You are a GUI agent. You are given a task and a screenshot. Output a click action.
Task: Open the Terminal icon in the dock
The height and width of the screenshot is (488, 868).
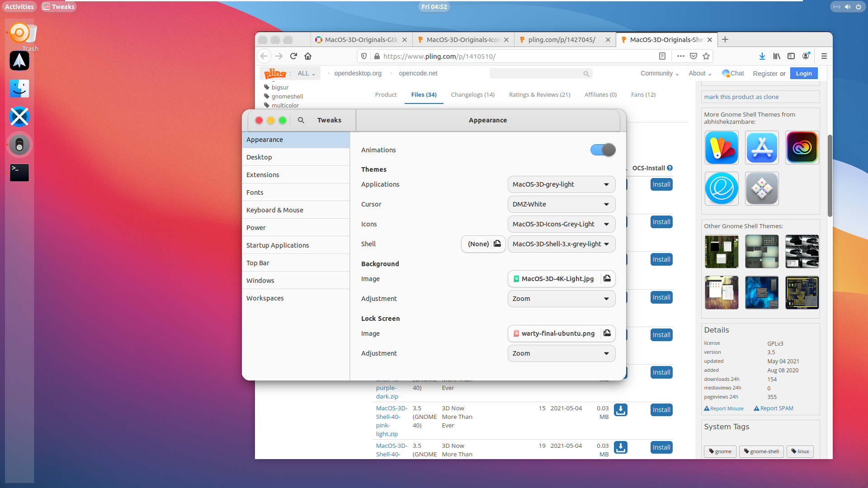[19, 173]
